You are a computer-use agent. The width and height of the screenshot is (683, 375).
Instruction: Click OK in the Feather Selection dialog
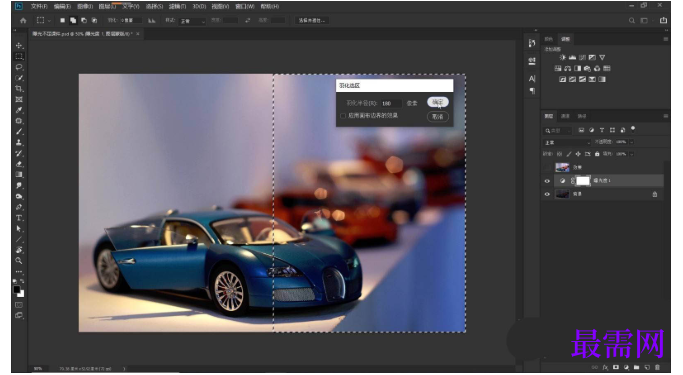point(438,102)
